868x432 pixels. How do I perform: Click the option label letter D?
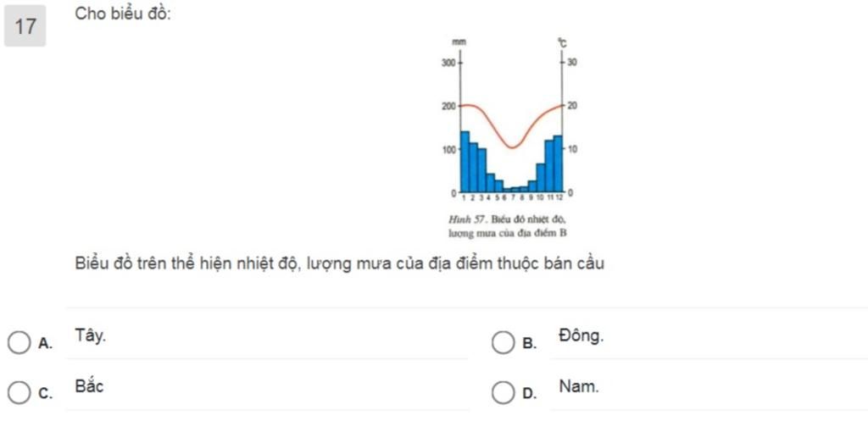pos(530,395)
